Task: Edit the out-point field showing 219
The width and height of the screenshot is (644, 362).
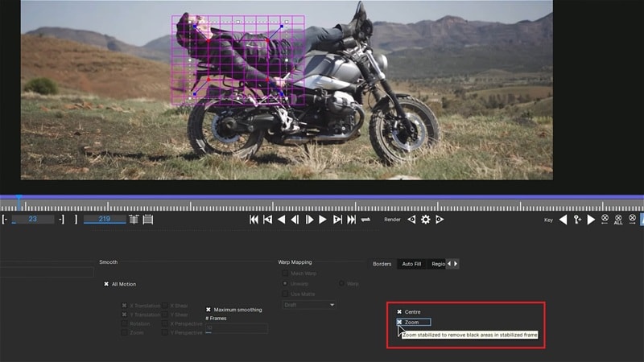Action: (x=105, y=219)
